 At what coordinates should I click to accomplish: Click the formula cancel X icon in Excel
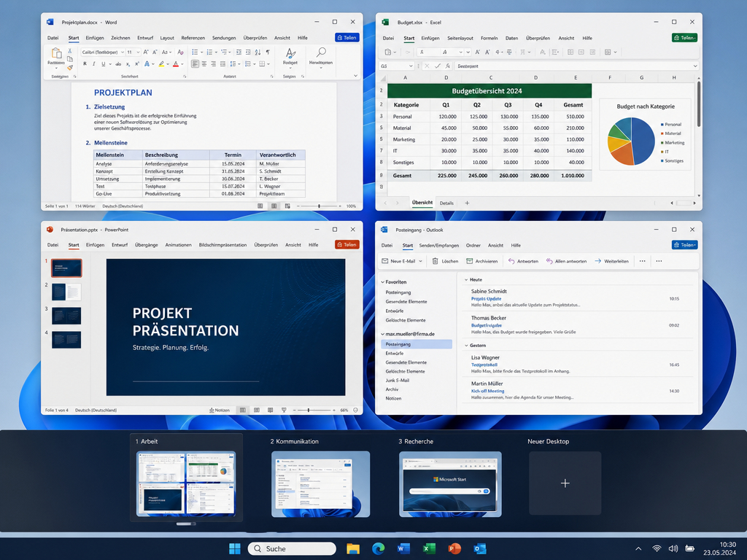click(427, 66)
